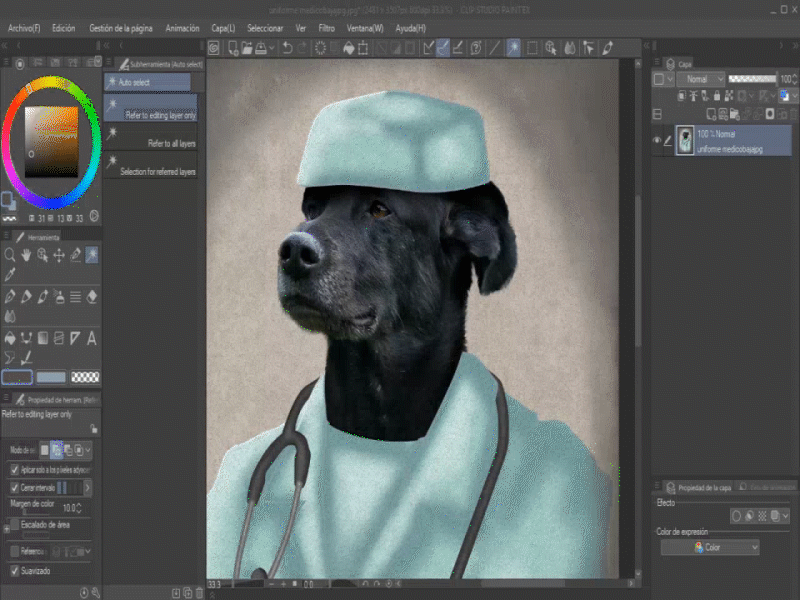Expand the selection mode dropdown arrow
Screen dimensions: 800x600
click(88, 450)
